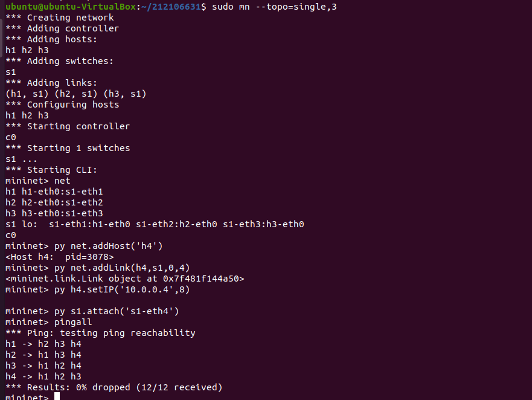532x400 pixels.
Task: Click the '*** Creating network' line
Action: (x=59, y=18)
